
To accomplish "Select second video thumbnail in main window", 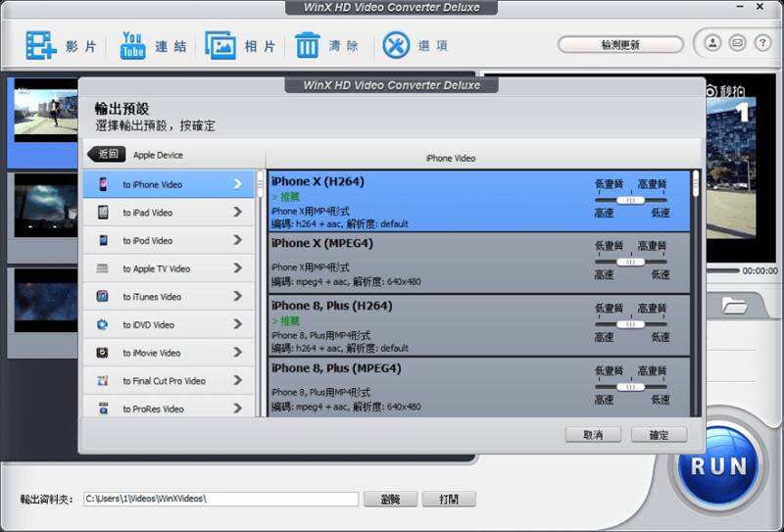I will pos(46,205).
